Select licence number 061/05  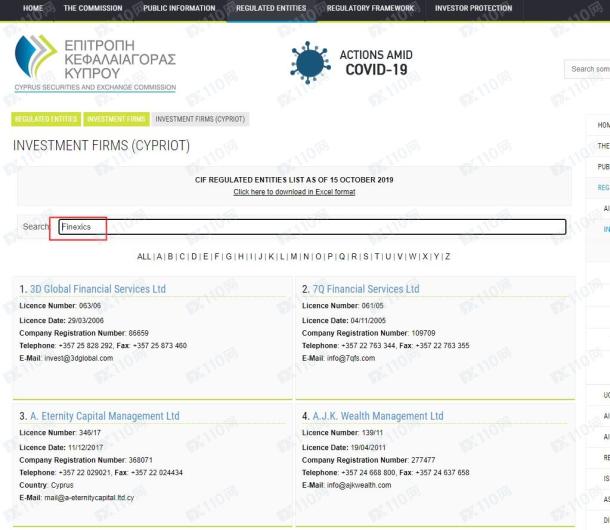pos(372,305)
